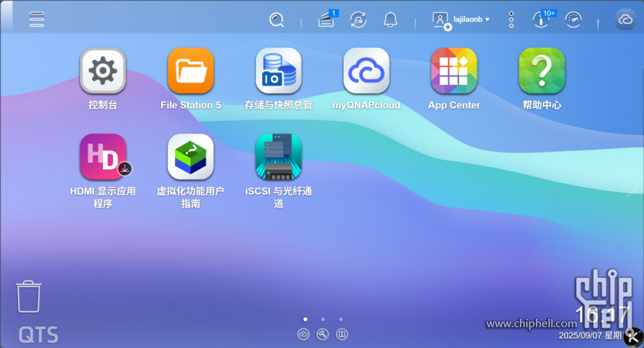644x348 pixels.
Task: Select the first desktop page dot
Action: pyautogui.click(x=305, y=319)
